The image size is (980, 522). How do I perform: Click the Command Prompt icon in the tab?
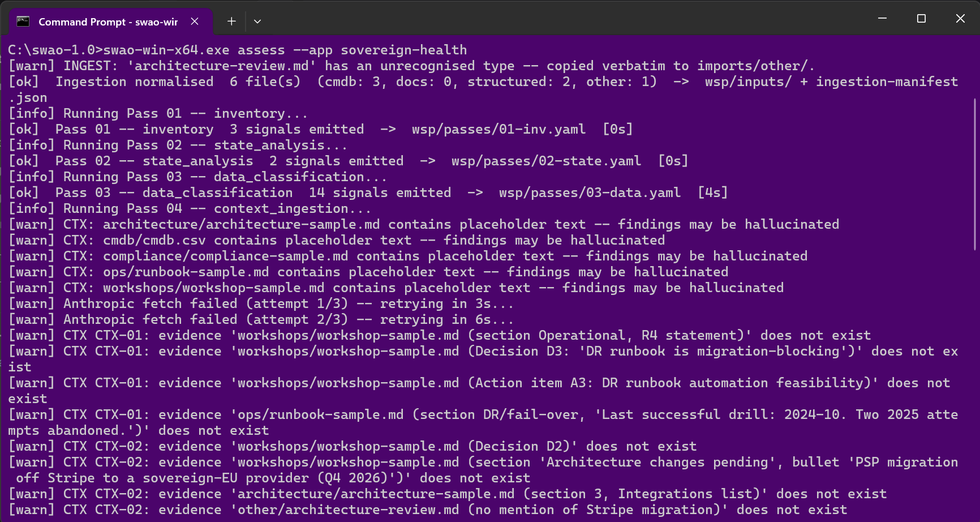(23, 22)
